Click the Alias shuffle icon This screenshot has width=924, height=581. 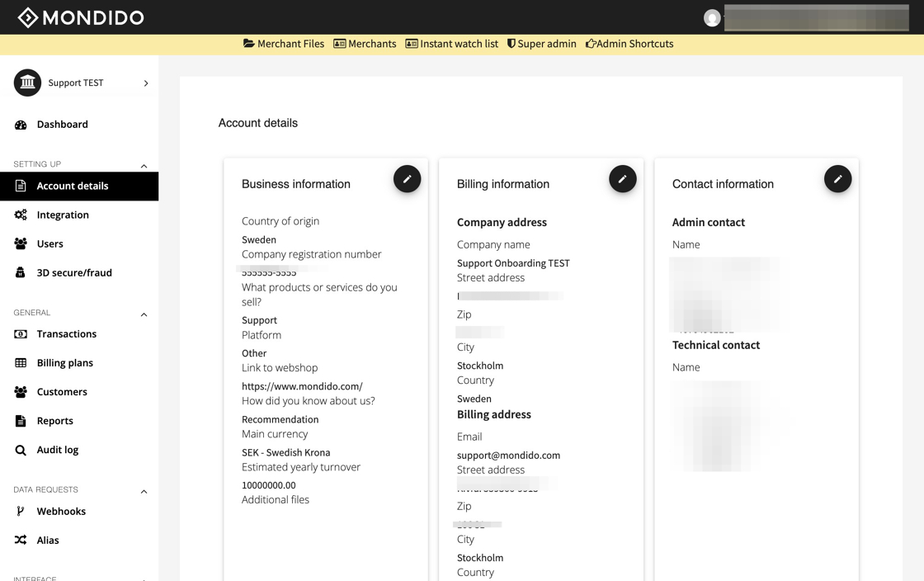21,540
